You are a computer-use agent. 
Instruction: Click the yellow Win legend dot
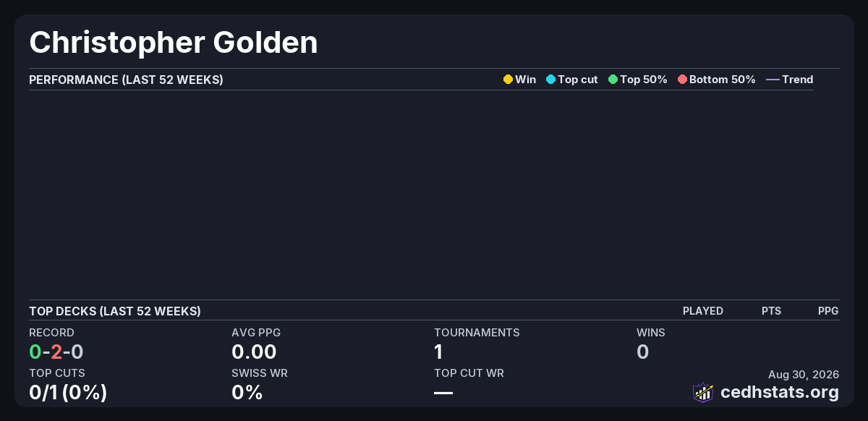[508, 80]
